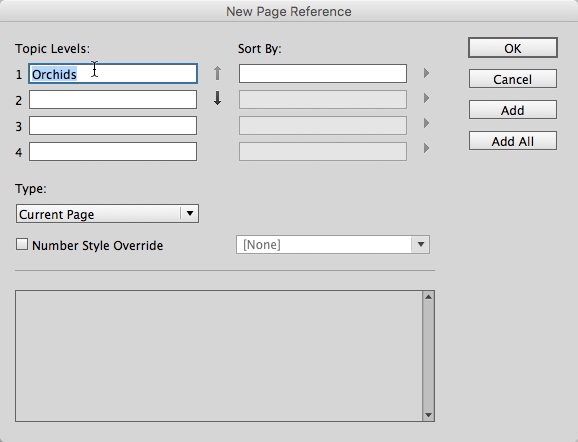
Task: Click the Add button
Action: (513, 110)
